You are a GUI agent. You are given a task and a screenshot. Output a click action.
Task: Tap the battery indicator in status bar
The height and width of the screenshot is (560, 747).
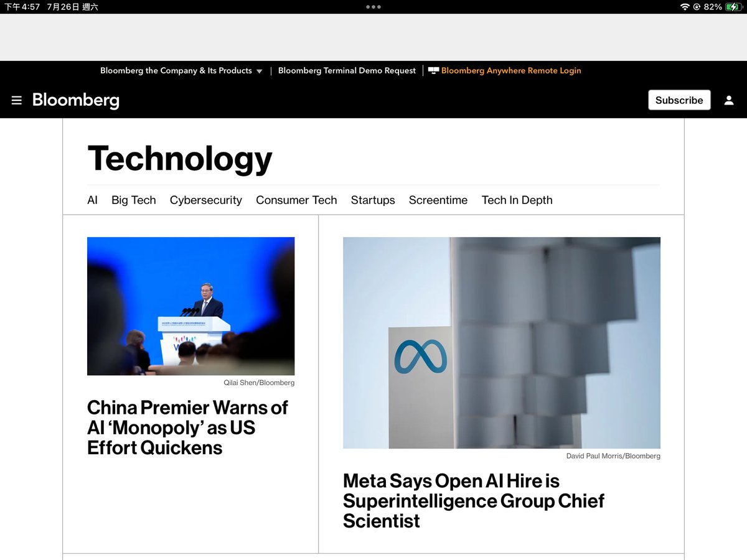click(x=733, y=7)
